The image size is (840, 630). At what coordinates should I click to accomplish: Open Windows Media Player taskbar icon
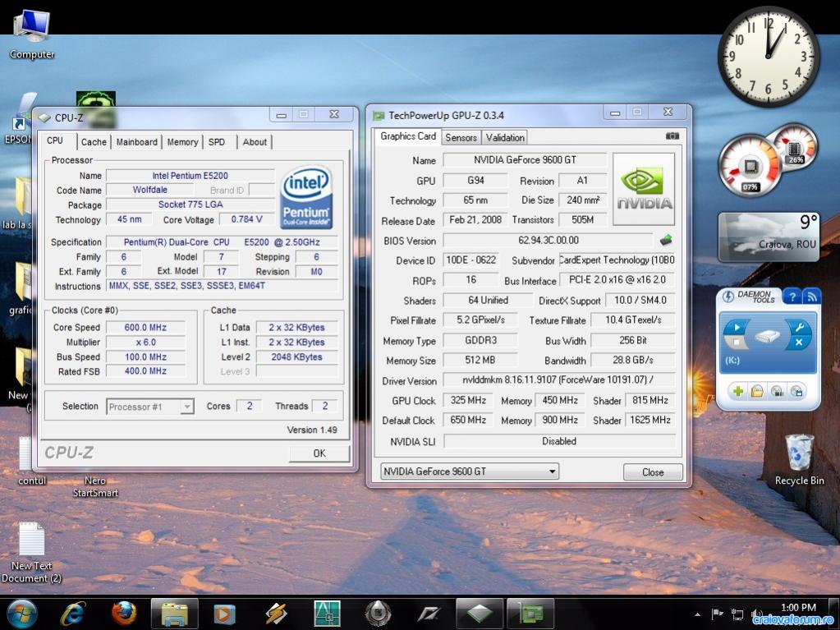pos(224,614)
